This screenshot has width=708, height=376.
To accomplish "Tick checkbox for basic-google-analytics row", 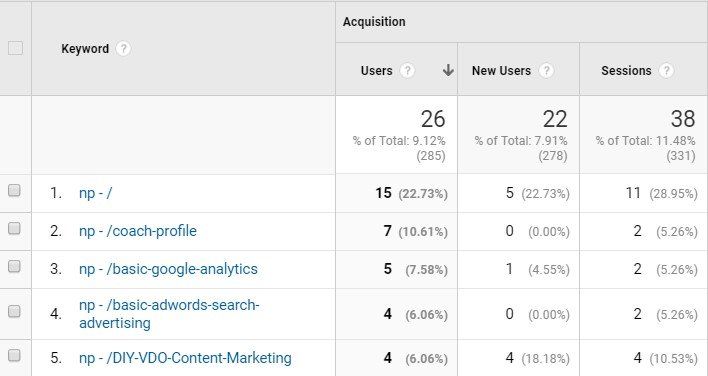I will (14, 266).
